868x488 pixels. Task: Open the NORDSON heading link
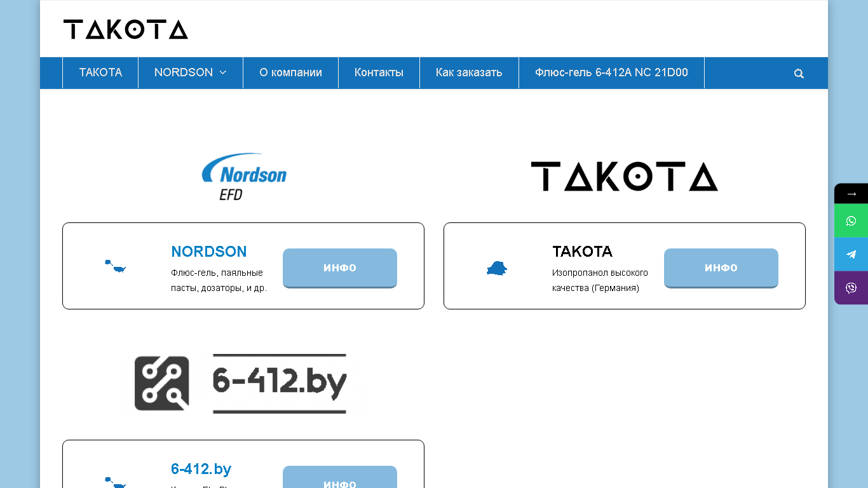[209, 252]
